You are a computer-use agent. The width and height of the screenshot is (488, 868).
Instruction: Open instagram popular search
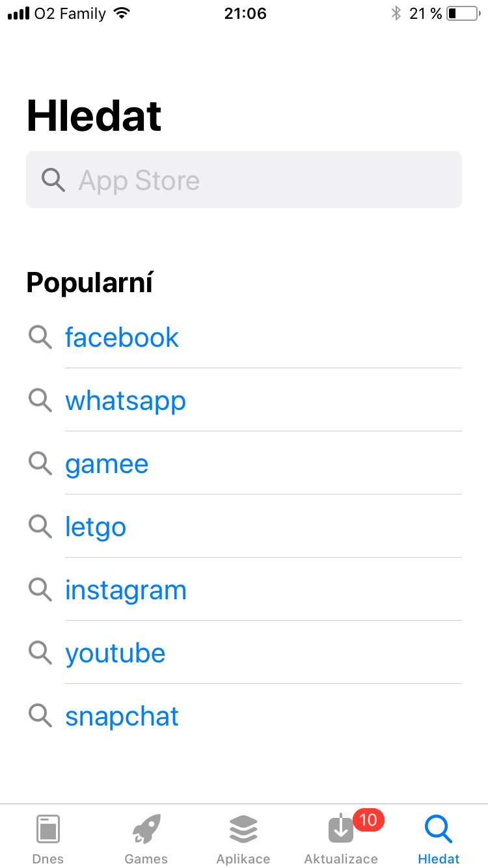click(126, 590)
